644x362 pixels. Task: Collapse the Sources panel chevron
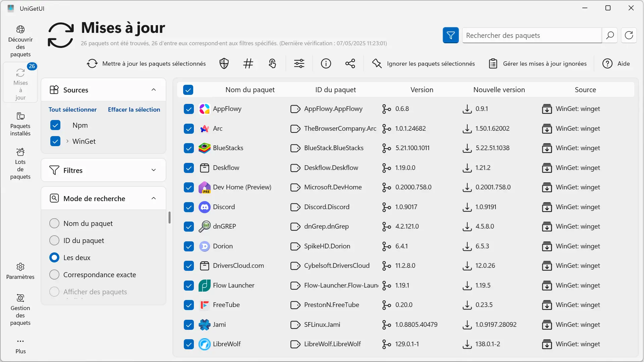[154, 90]
